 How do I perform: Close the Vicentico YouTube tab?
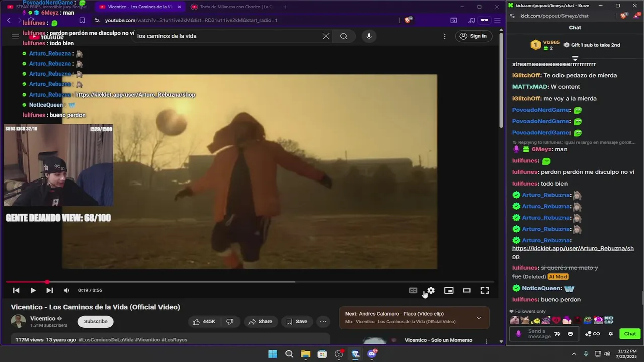[179, 7]
